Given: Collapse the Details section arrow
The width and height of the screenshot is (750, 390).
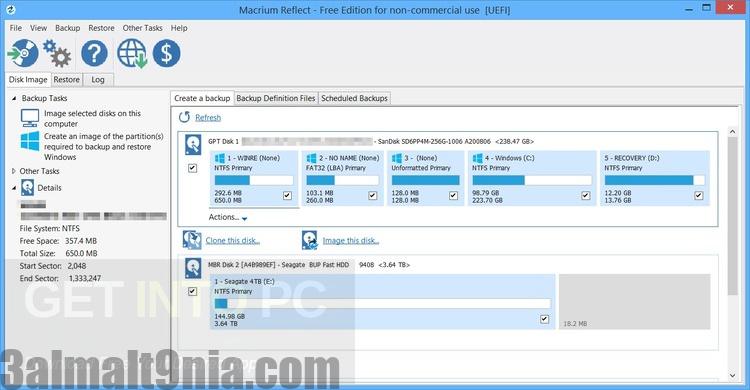Looking at the screenshot, I should [14, 188].
